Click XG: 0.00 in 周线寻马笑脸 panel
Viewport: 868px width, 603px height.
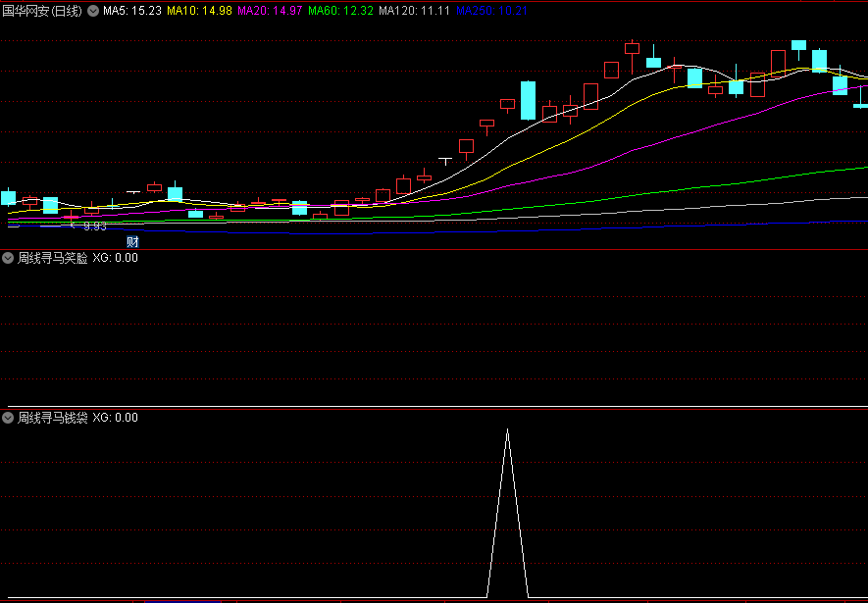click(x=115, y=258)
